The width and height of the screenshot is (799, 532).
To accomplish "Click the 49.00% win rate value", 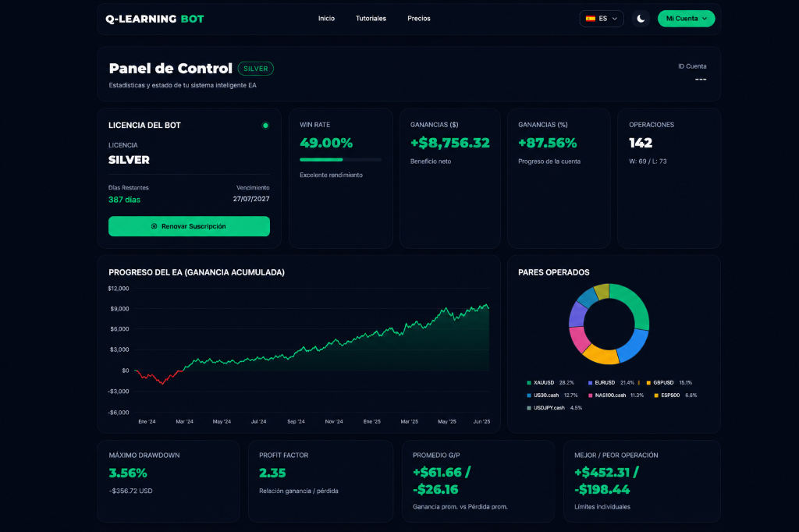I will tap(326, 144).
